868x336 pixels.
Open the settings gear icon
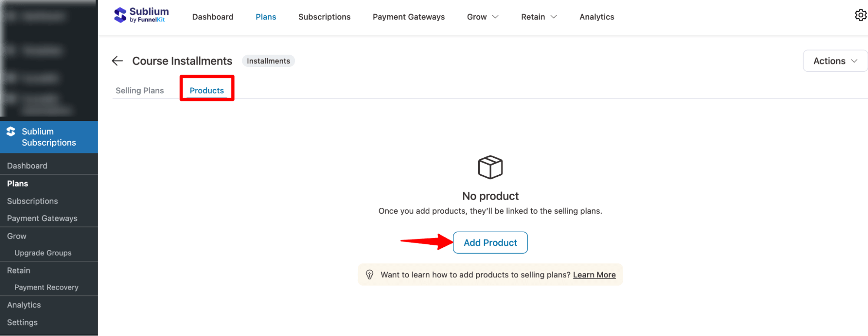(x=861, y=15)
